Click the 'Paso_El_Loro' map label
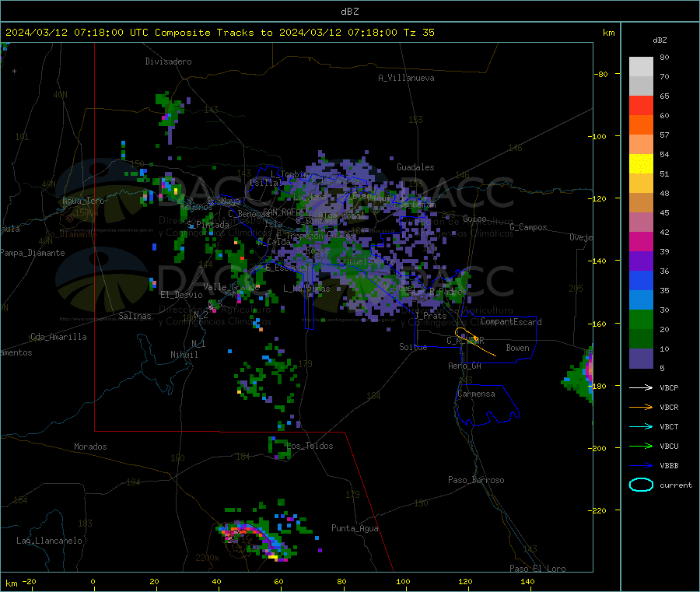The width and height of the screenshot is (700, 592). [x=537, y=569]
